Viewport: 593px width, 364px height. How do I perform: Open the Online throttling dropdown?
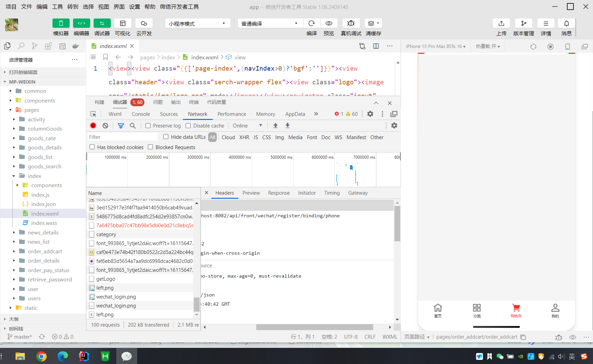[x=247, y=125]
